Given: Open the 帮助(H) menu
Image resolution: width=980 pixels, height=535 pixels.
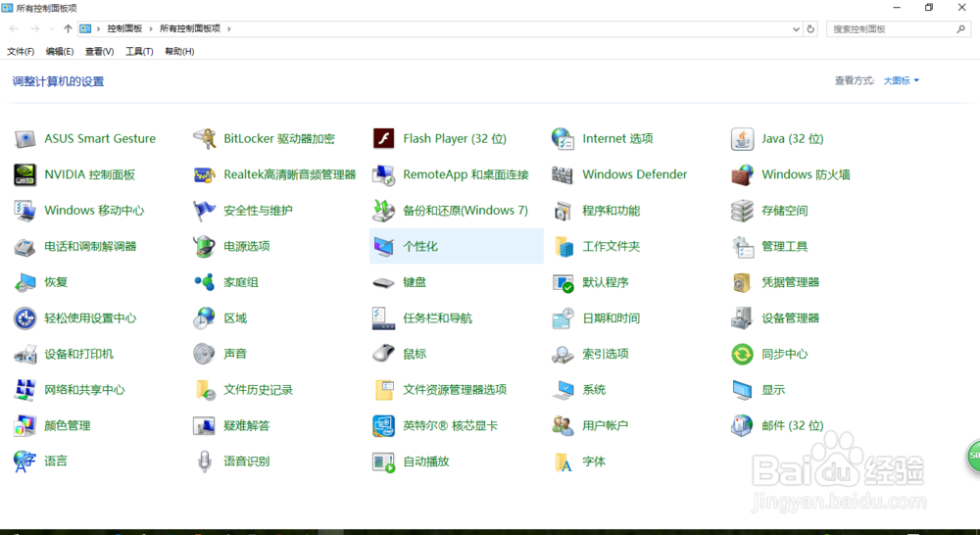Looking at the screenshot, I should click(x=179, y=52).
